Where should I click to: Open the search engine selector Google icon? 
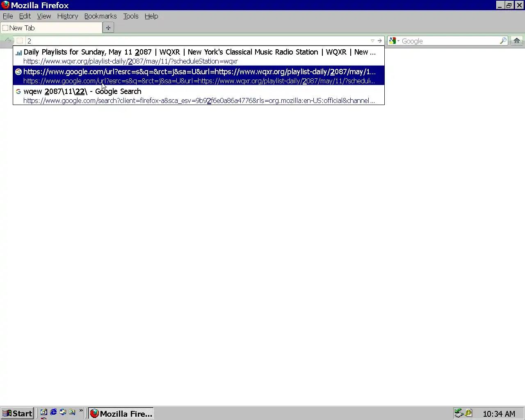(394, 41)
